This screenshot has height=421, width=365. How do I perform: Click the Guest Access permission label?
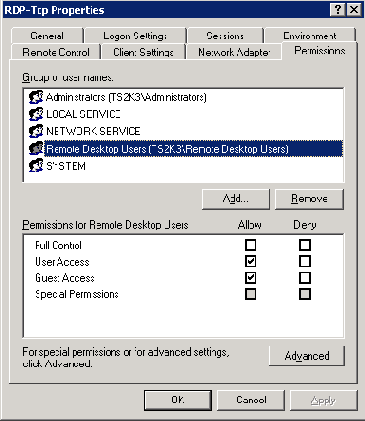click(65, 278)
